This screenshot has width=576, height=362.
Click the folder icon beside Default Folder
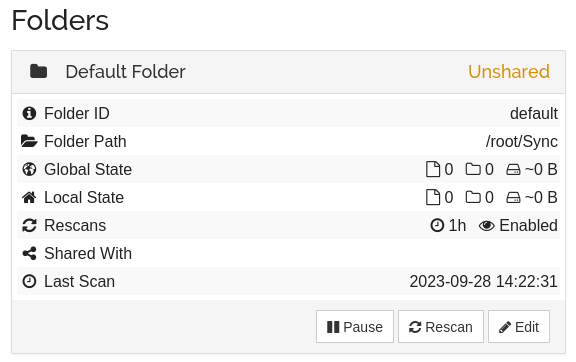(38, 71)
